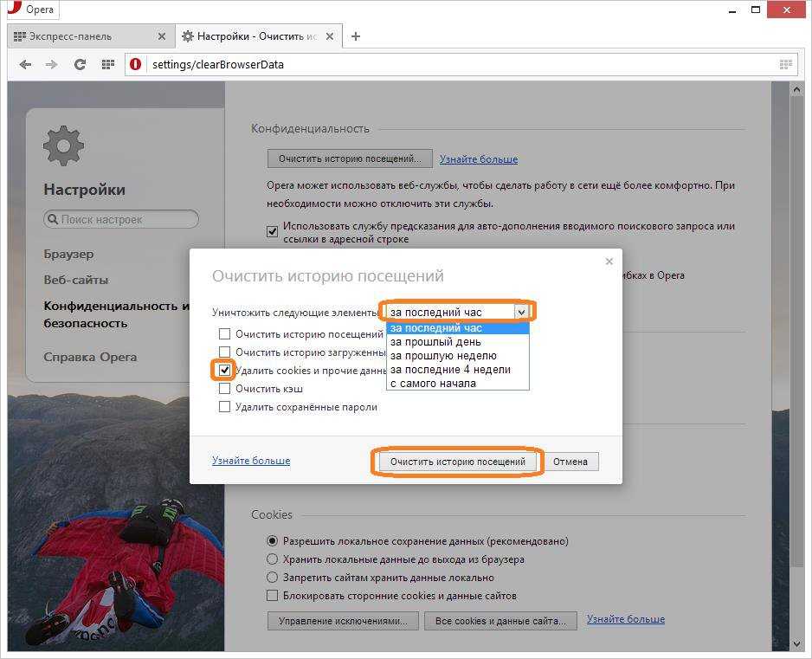
Task: Choose 'с самого начала' from list
Action: point(433,384)
